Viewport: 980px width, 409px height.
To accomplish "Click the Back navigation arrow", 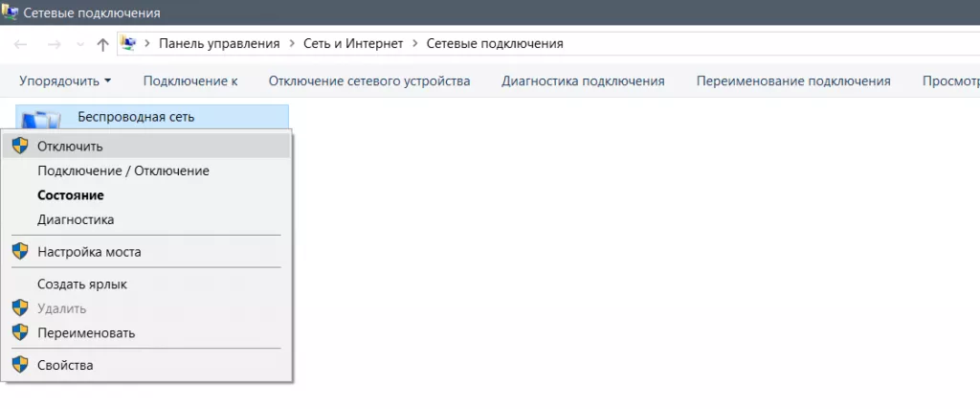I will pyautogui.click(x=21, y=44).
